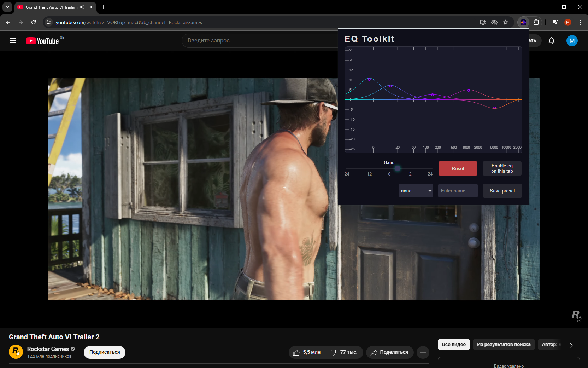Click the Поделиться share button
Image resolution: width=588 pixels, height=368 pixels.
pos(390,352)
